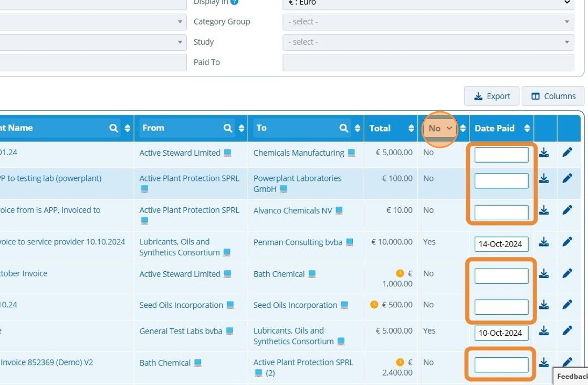Download the Alvanco Chemicals NV invoice
588x385 pixels.
click(x=544, y=210)
